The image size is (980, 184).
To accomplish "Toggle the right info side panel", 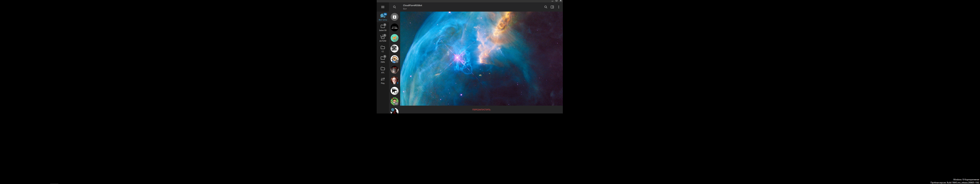I will click(552, 7).
